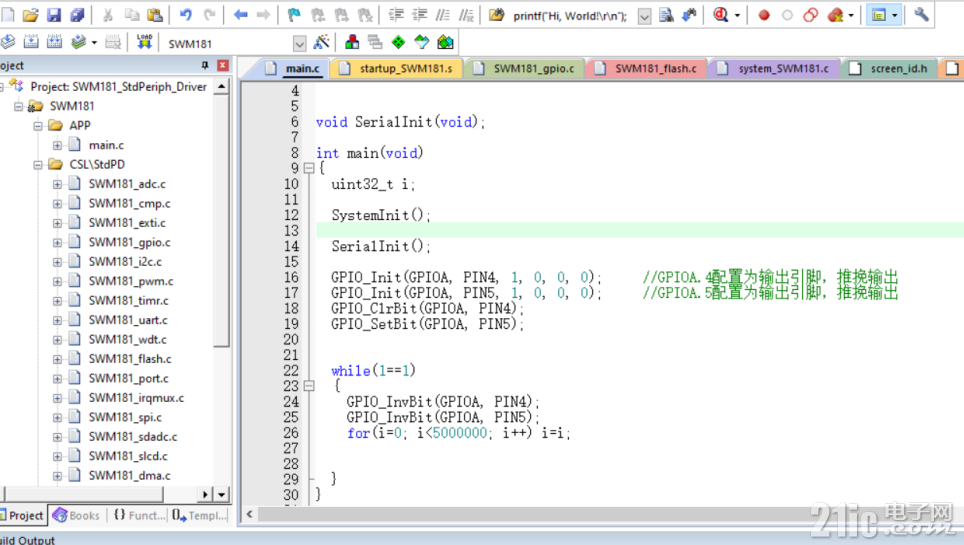Undo the last edit
This screenshot has height=545, width=964.
pyautogui.click(x=186, y=15)
